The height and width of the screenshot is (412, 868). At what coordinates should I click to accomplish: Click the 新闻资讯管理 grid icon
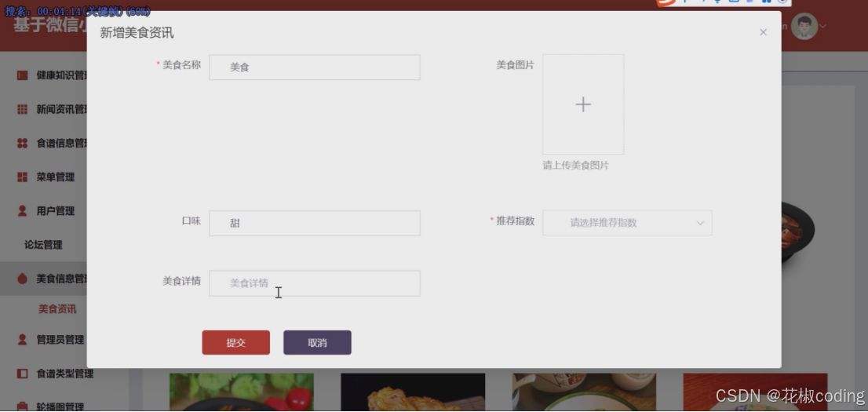[x=22, y=109]
